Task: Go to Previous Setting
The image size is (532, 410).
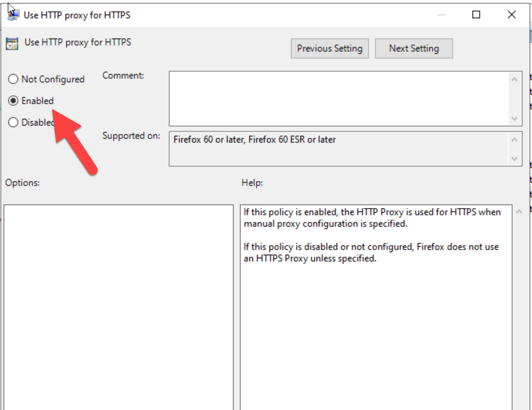Action: coord(329,48)
